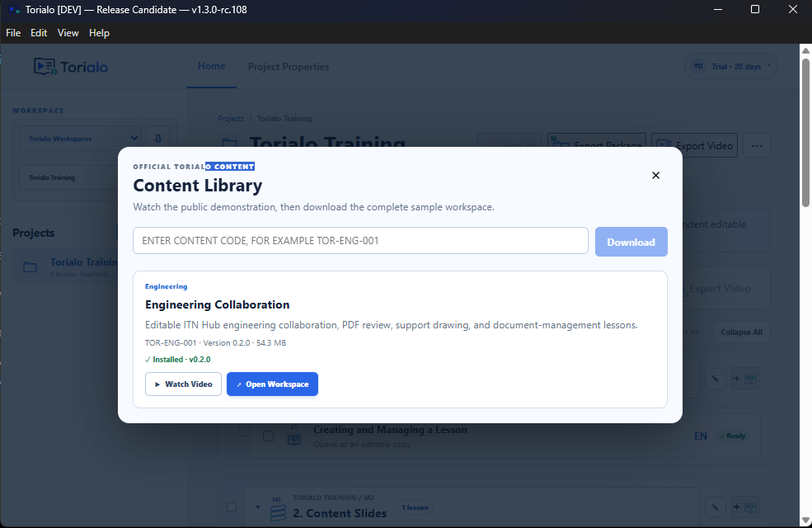
Task: Click the Collapse All button
Action: pos(742,332)
